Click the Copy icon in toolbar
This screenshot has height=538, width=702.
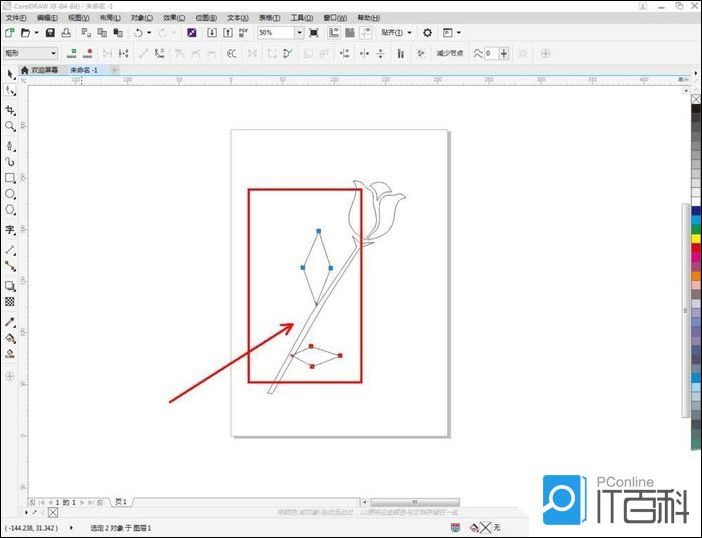click(x=102, y=33)
